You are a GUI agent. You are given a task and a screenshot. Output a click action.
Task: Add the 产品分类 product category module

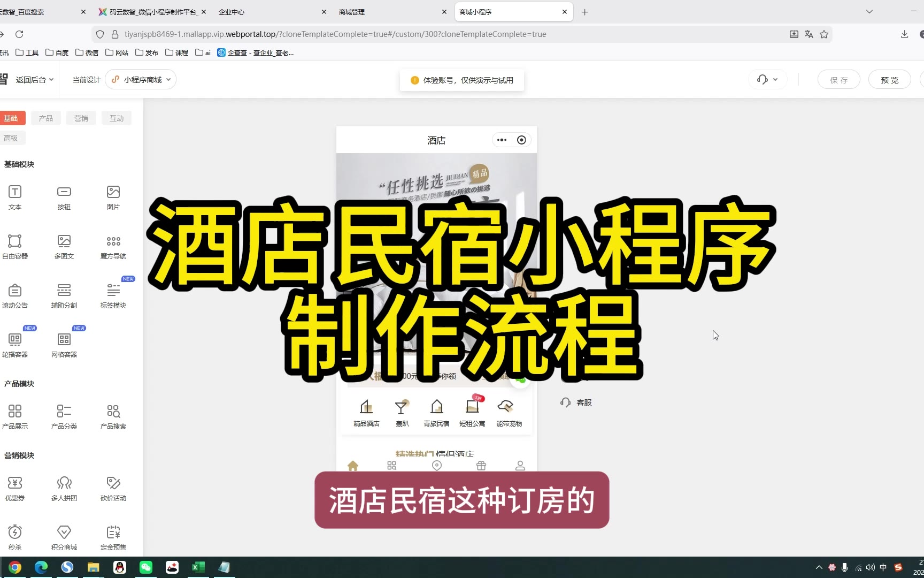(x=64, y=417)
